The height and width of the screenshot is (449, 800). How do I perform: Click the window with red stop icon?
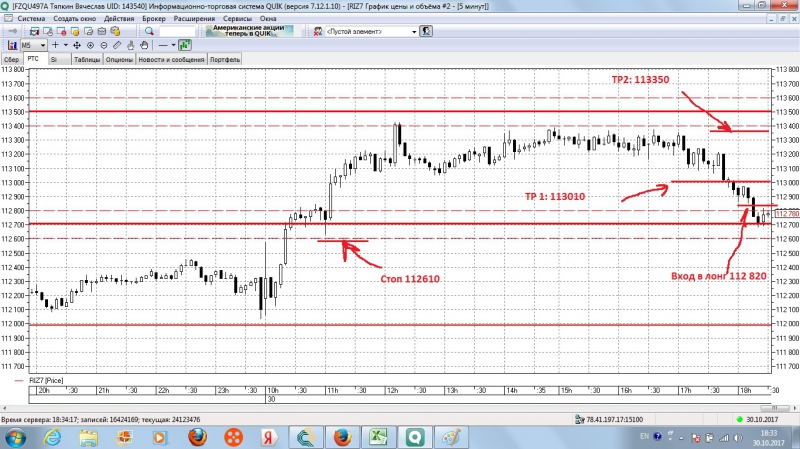(61, 32)
